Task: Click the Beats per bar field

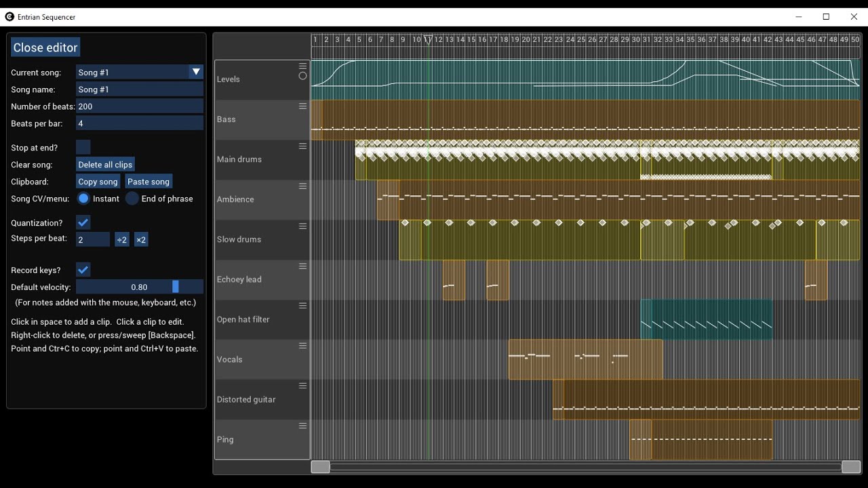Action: (x=140, y=123)
